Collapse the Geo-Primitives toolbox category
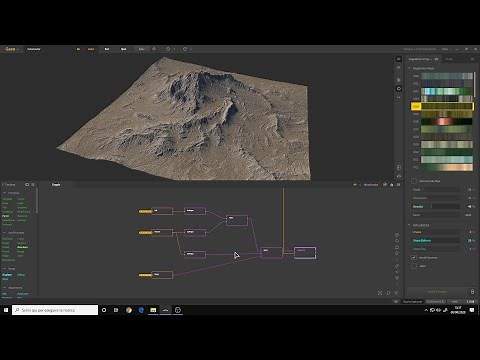 click(4, 232)
